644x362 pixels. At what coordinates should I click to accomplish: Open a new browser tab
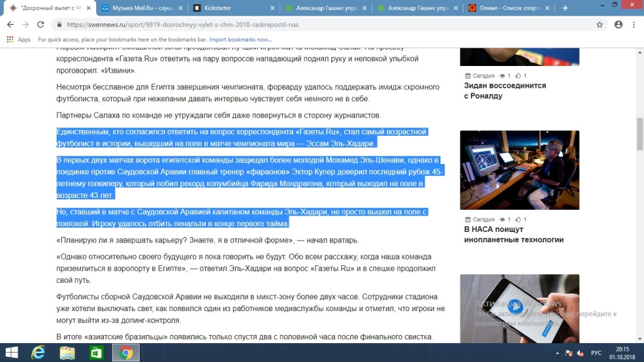565,8
